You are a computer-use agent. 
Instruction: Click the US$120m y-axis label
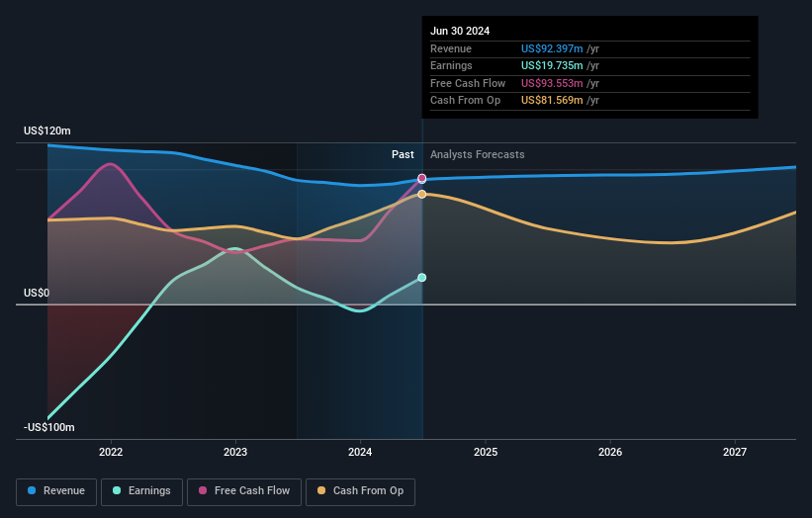pos(47,130)
